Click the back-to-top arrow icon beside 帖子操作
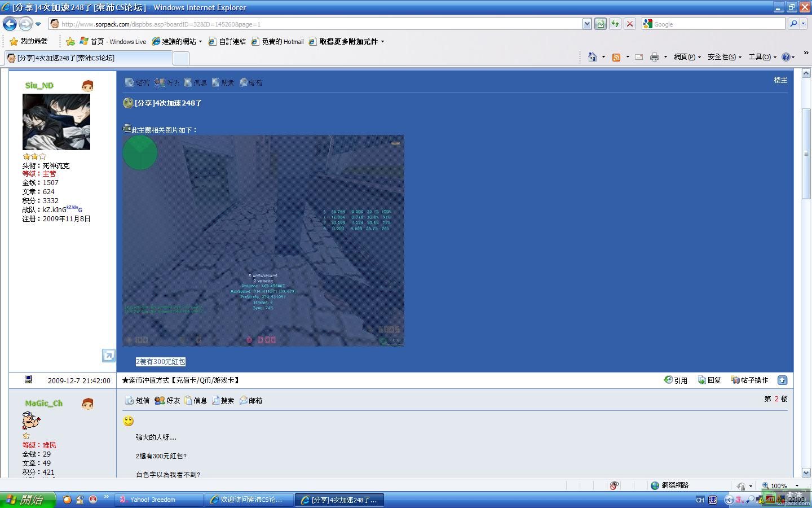The image size is (812, 508). [782, 380]
